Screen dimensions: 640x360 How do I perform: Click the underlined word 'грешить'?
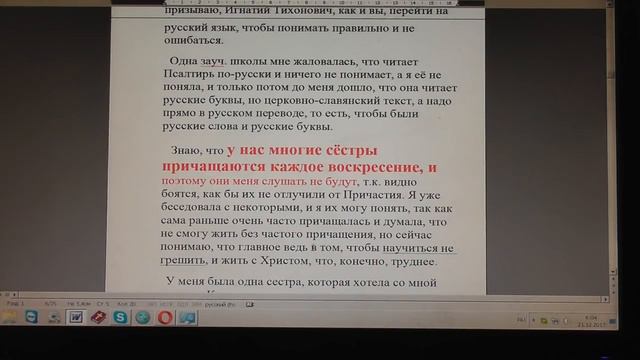[x=182, y=260]
